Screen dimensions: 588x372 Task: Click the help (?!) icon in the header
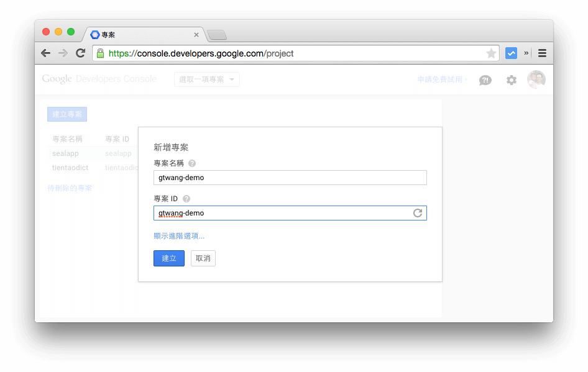(x=485, y=79)
